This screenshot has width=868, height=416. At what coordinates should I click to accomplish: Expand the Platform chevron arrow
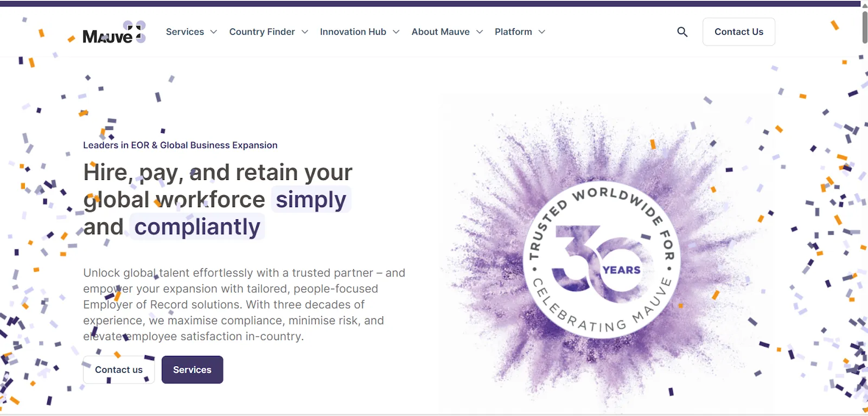[542, 32]
